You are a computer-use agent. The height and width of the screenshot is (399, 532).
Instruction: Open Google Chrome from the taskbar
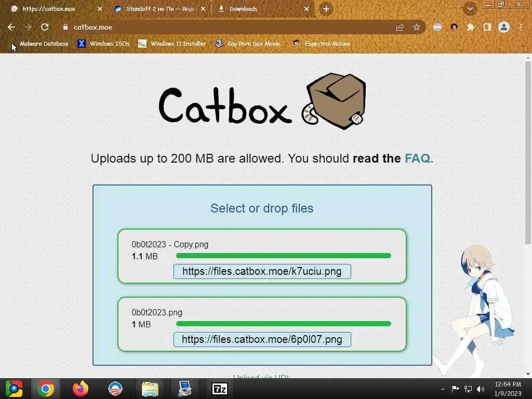tap(46, 389)
